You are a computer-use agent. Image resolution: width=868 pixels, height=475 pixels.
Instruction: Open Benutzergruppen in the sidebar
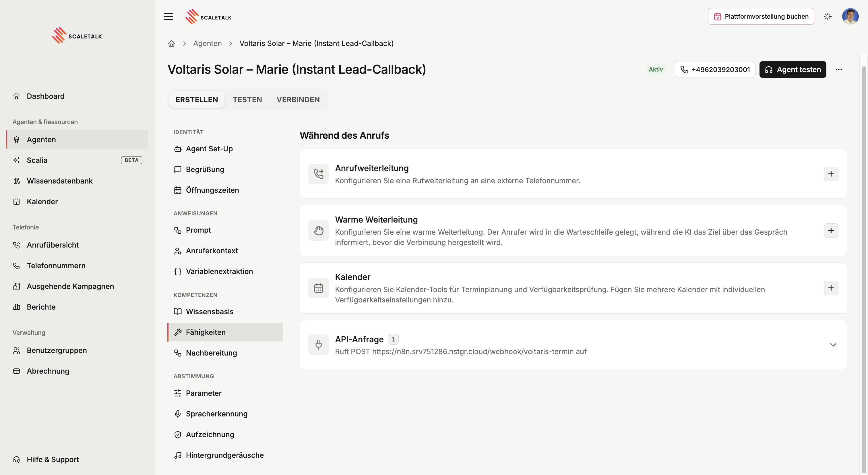[x=77, y=350]
